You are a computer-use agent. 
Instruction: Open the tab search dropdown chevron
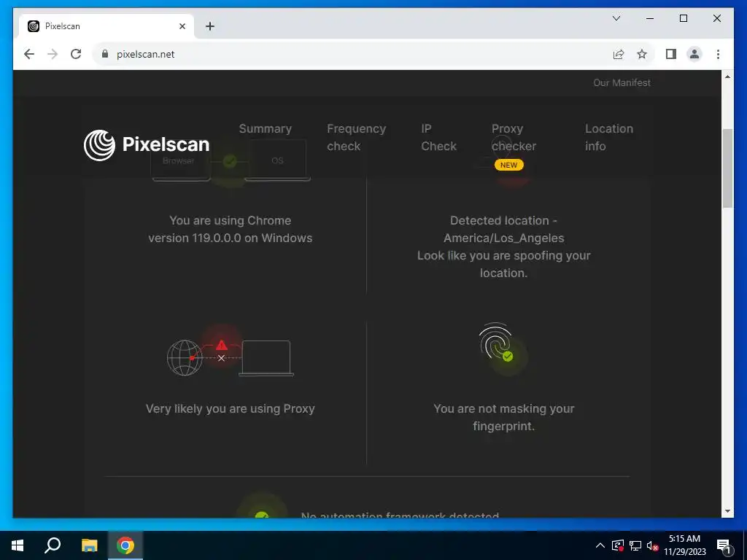(x=616, y=18)
